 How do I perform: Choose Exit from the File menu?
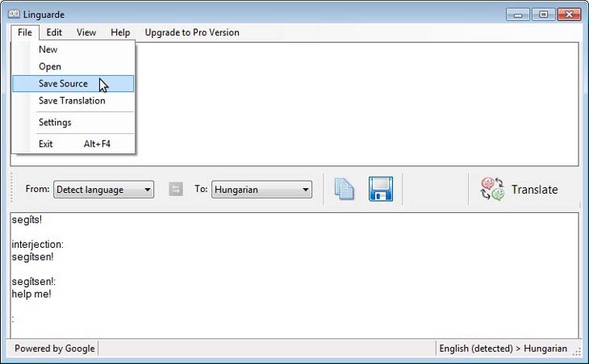tap(73, 144)
